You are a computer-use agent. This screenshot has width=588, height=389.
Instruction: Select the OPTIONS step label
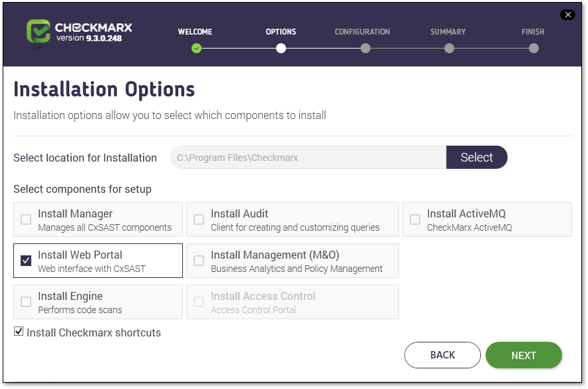[281, 32]
